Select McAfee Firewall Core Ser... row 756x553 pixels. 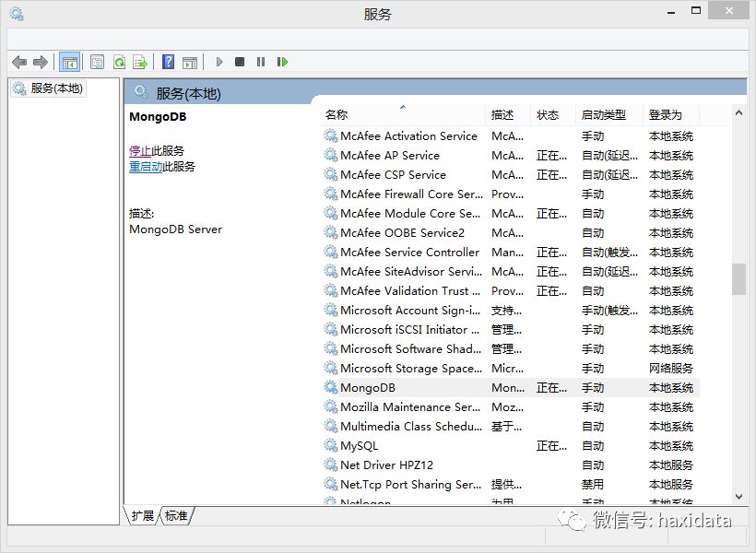pyautogui.click(x=510, y=194)
